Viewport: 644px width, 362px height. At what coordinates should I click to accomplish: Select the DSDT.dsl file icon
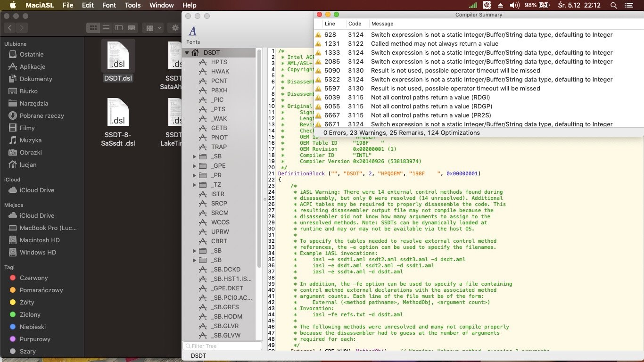118,56
